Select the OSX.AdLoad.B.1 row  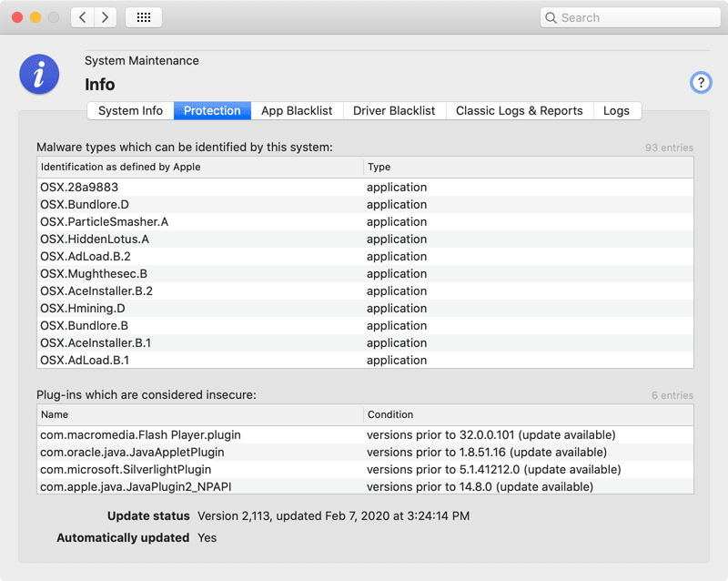(x=366, y=361)
